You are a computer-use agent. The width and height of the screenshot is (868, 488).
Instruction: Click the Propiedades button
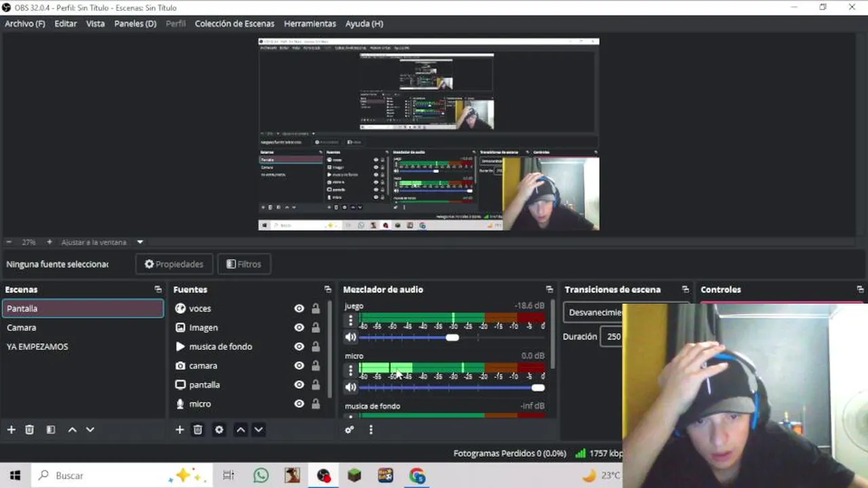174,264
